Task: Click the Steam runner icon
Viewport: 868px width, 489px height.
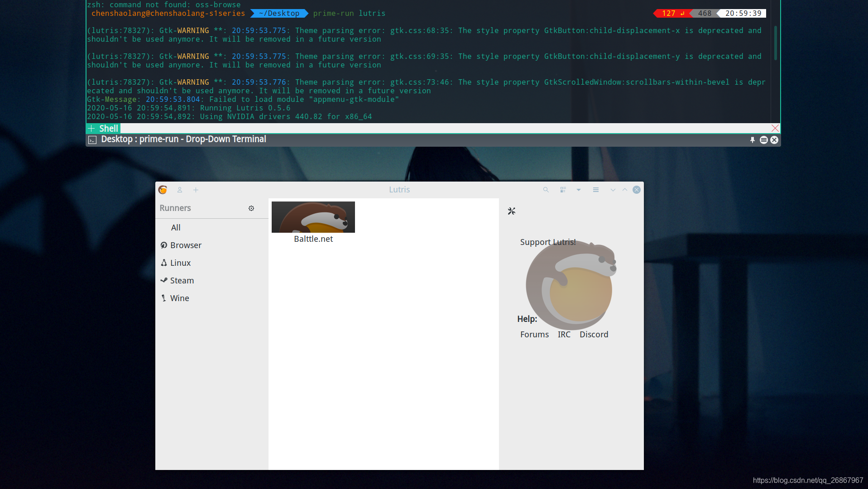Action: coord(164,281)
